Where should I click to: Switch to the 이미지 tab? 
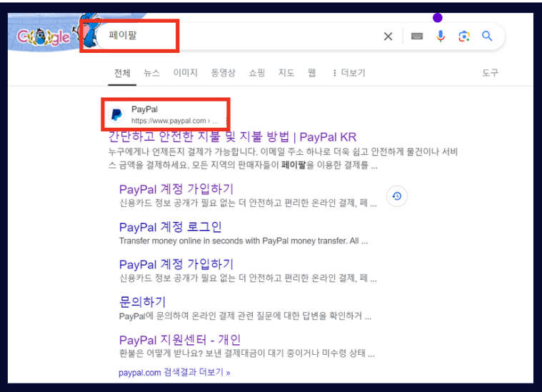point(185,73)
